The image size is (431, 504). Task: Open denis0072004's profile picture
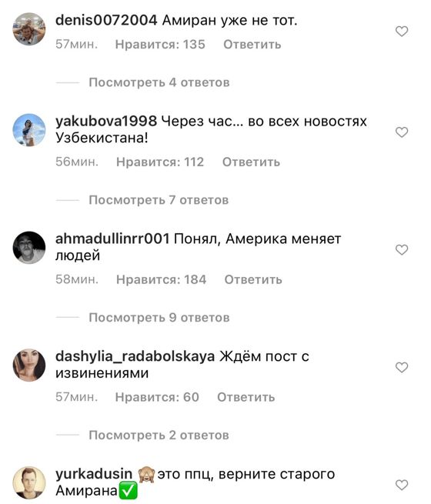[x=29, y=29]
